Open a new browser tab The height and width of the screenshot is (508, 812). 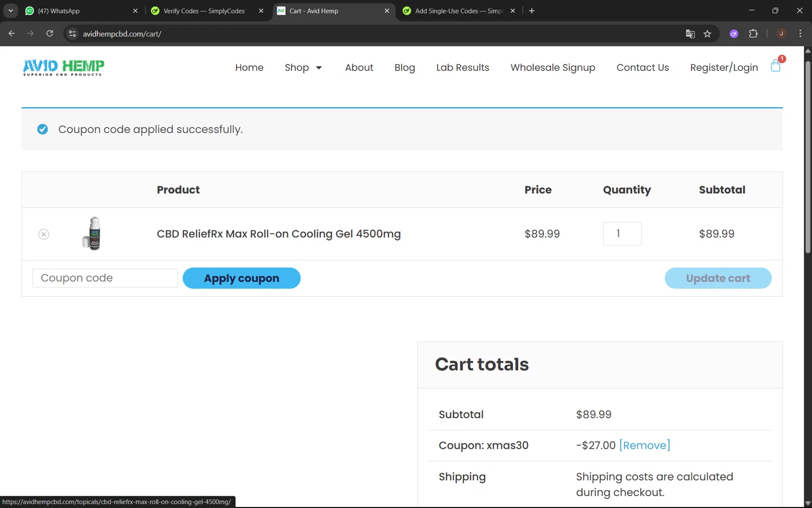click(x=532, y=11)
